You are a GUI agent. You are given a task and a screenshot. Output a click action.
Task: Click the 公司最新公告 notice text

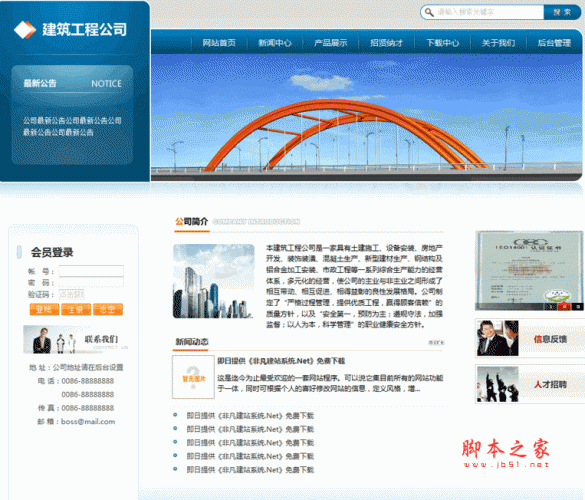click(72, 126)
